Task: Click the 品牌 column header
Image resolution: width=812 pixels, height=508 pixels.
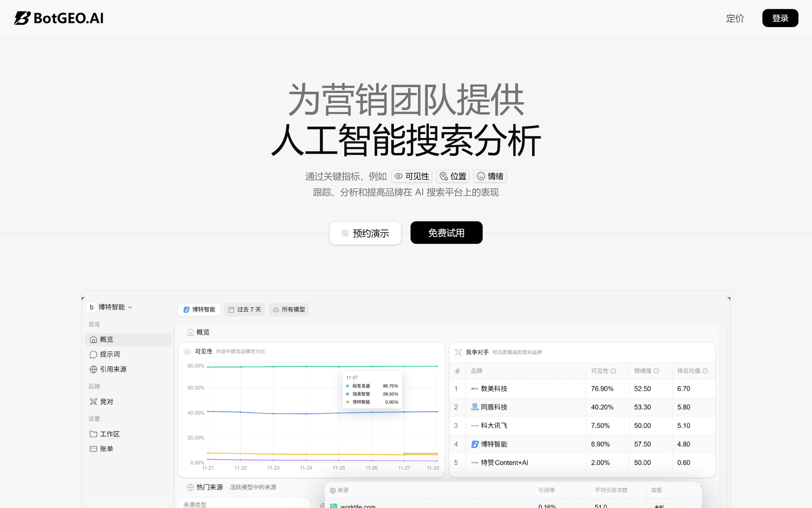Action: (477, 371)
